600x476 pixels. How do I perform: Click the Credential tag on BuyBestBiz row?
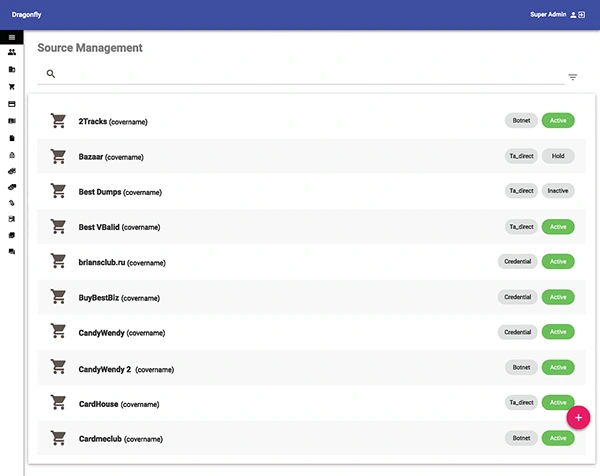(x=517, y=297)
